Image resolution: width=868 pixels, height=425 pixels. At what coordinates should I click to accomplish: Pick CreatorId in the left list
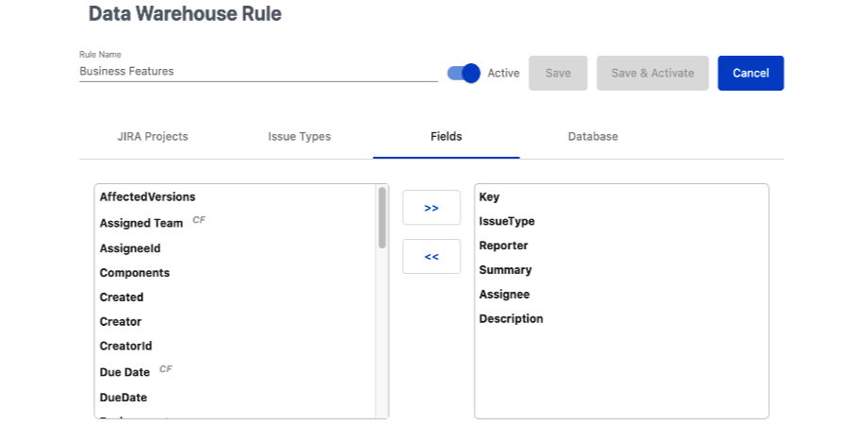pyautogui.click(x=125, y=347)
